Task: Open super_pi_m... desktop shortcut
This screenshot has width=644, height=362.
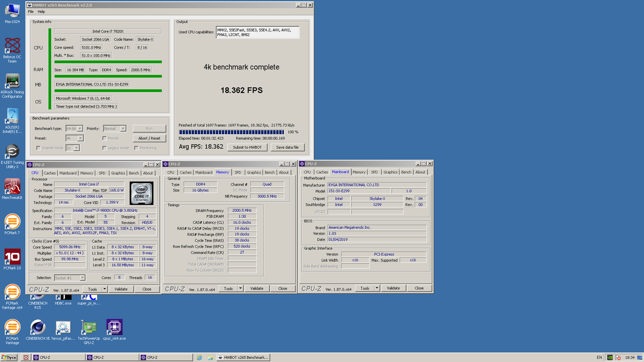Action: (89, 300)
